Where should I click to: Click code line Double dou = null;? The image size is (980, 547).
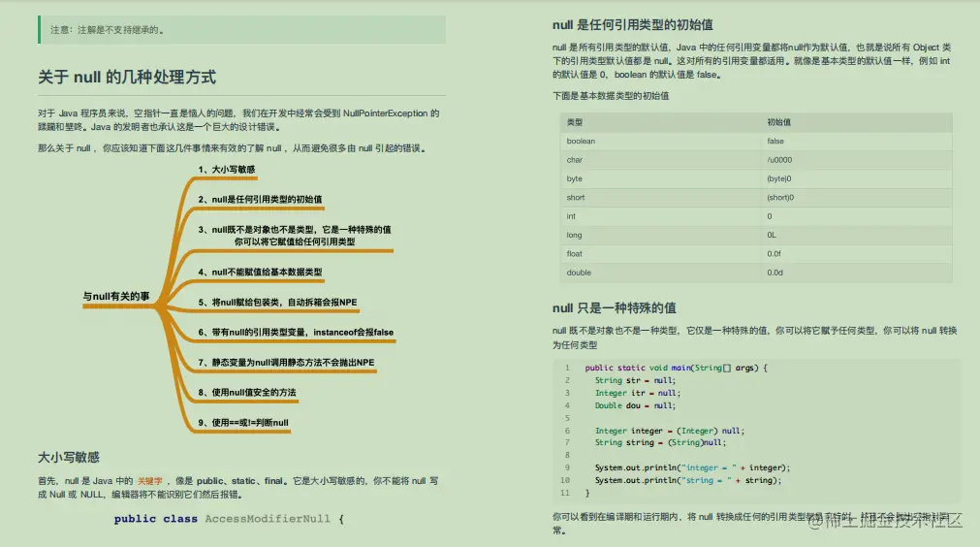(635, 405)
